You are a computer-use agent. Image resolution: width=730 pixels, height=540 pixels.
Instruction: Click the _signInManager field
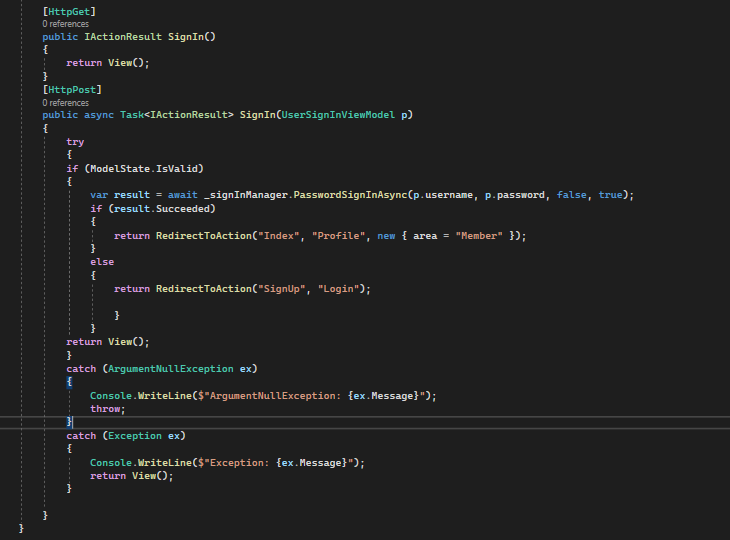coord(246,195)
